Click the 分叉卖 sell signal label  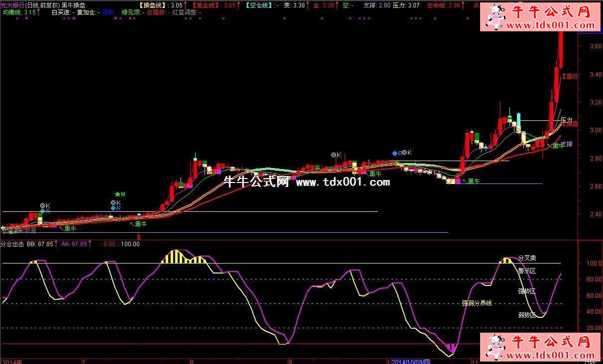[527, 258]
